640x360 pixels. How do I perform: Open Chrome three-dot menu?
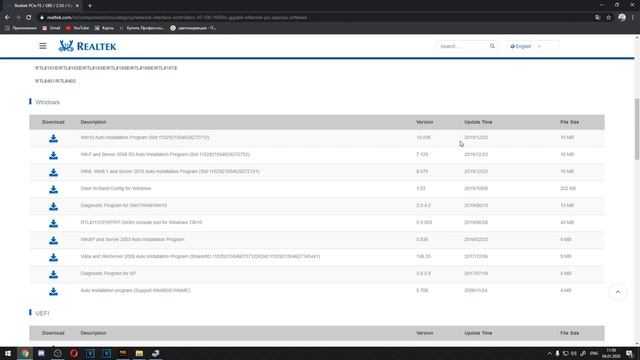(633, 18)
